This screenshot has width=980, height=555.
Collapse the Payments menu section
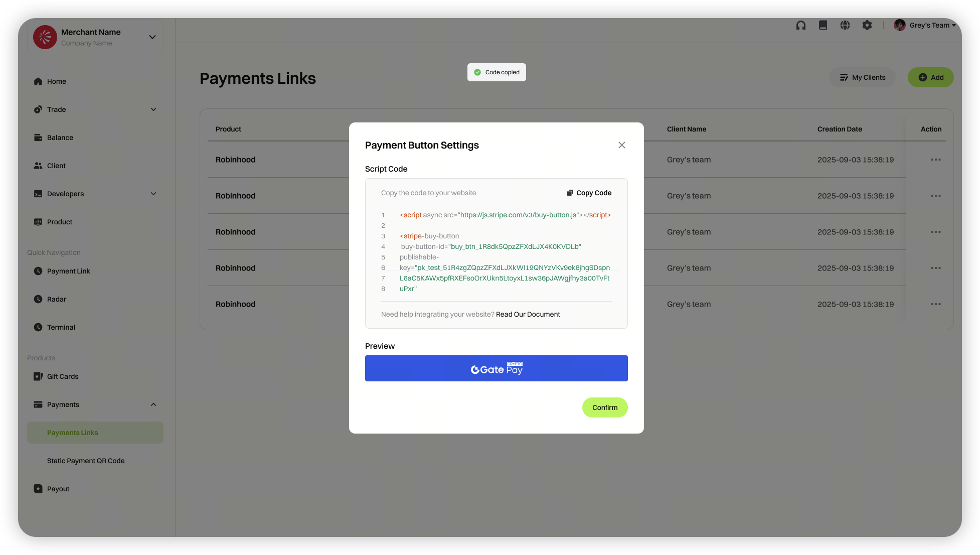[x=153, y=404]
